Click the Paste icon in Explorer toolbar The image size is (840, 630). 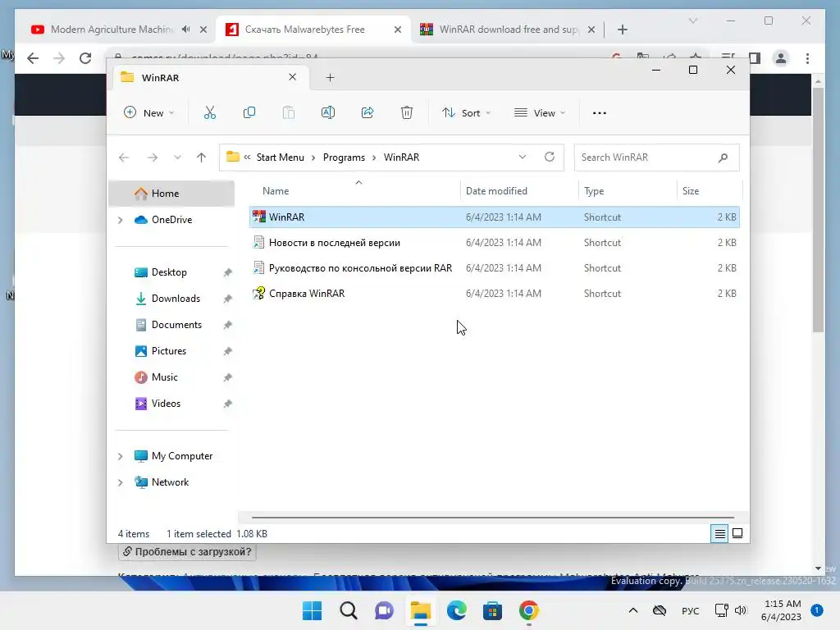pos(289,113)
